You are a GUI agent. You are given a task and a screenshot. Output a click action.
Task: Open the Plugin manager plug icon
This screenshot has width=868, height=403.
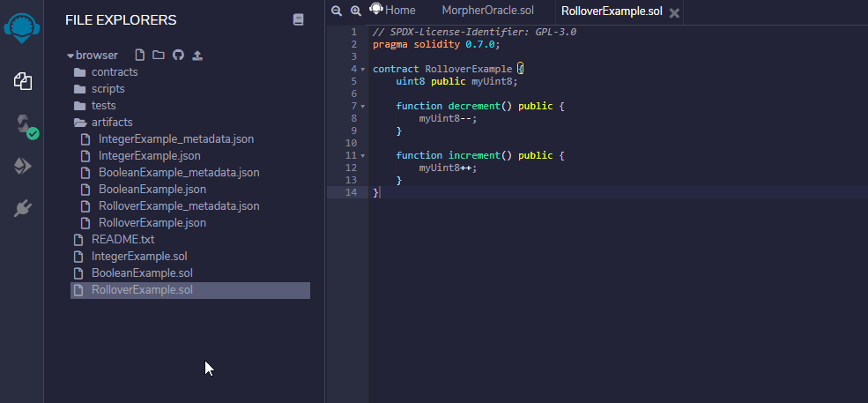(x=23, y=208)
